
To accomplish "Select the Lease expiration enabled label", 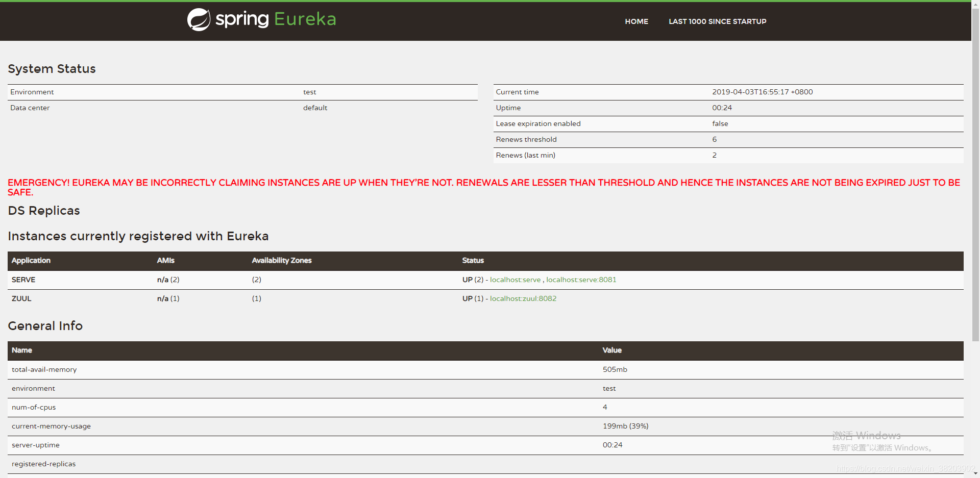I will pos(538,123).
